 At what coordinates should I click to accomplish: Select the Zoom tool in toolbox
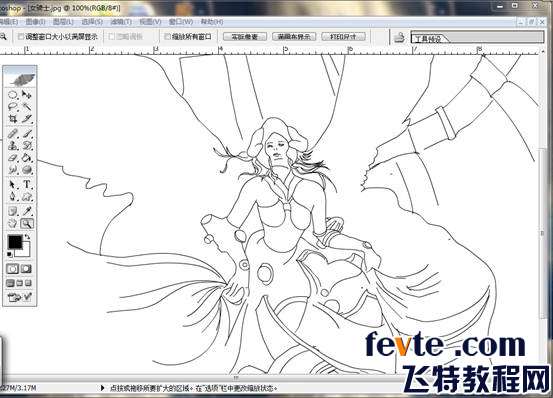click(x=27, y=224)
